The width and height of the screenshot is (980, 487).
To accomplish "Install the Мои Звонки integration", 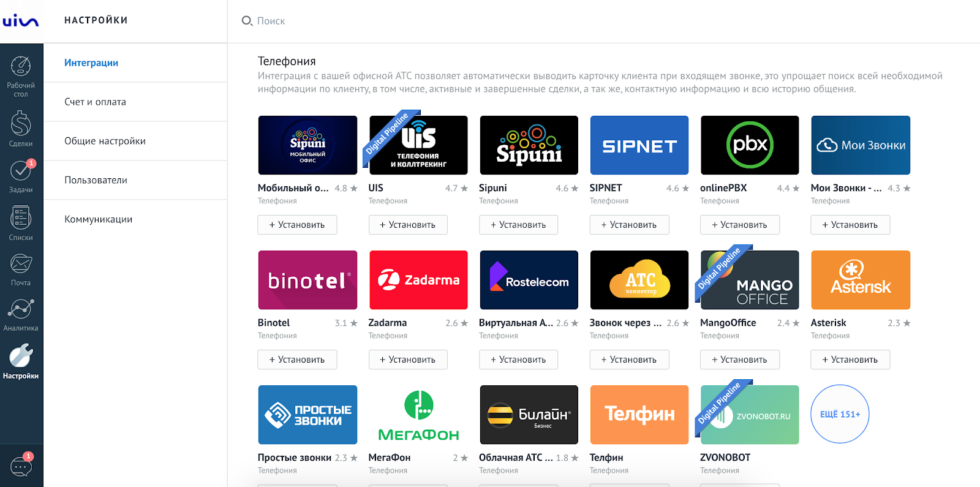I will (x=850, y=225).
